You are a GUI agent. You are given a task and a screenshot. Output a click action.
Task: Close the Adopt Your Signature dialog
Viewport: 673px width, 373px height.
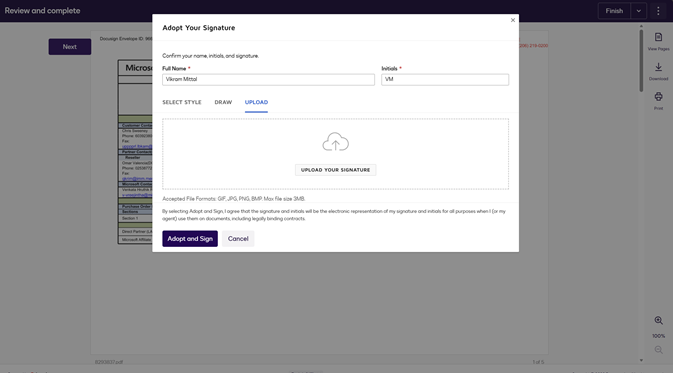[512, 20]
